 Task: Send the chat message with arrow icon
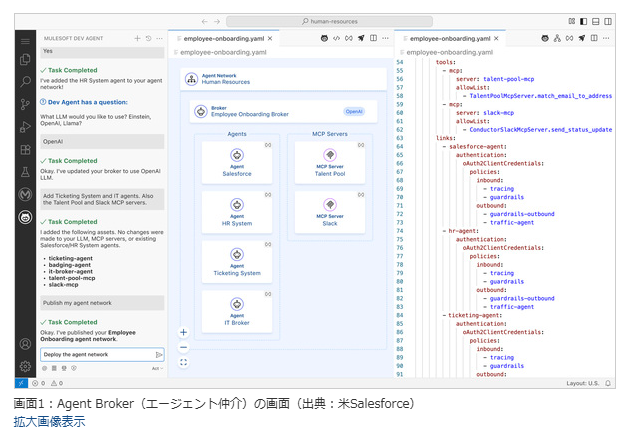(x=159, y=355)
